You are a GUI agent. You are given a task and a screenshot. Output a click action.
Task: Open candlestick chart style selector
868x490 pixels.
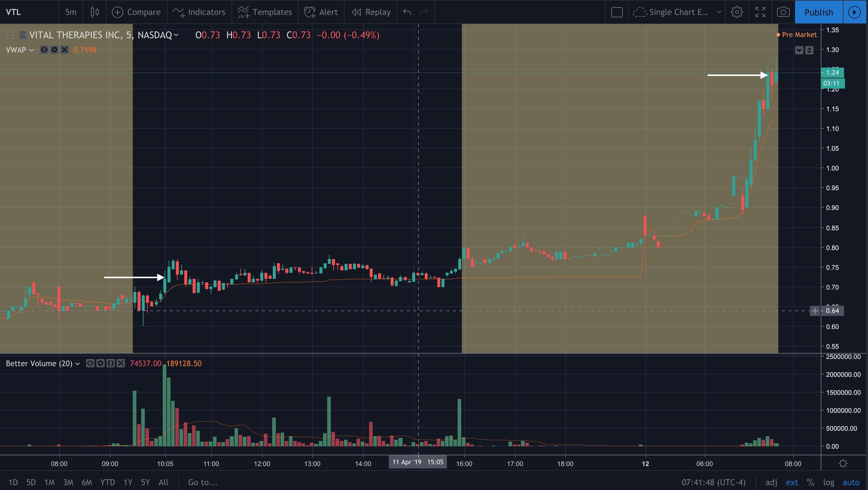coord(95,12)
